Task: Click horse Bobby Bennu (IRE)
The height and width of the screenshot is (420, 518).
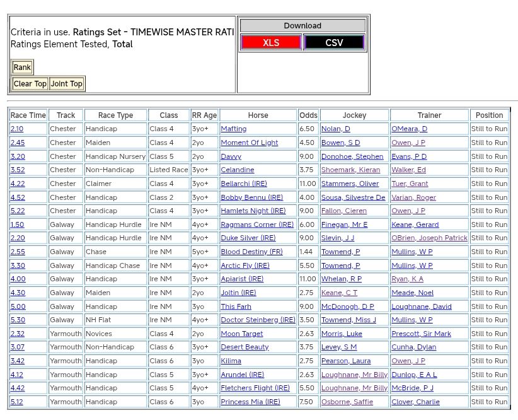Action: coord(251,197)
